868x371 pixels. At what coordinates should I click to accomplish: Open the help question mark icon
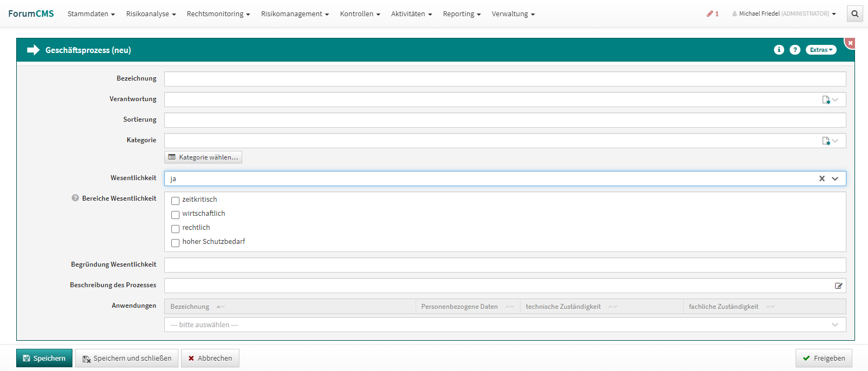(x=794, y=50)
